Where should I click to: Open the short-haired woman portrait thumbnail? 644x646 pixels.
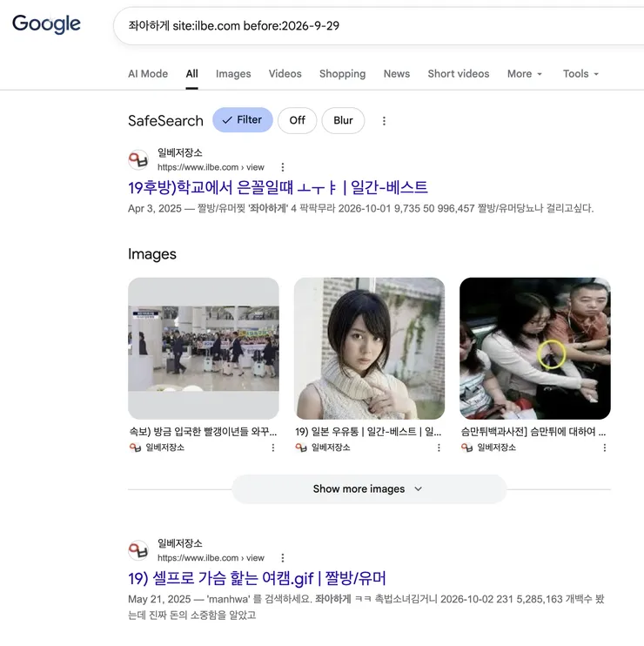pyautogui.click(x=369, y=348)
